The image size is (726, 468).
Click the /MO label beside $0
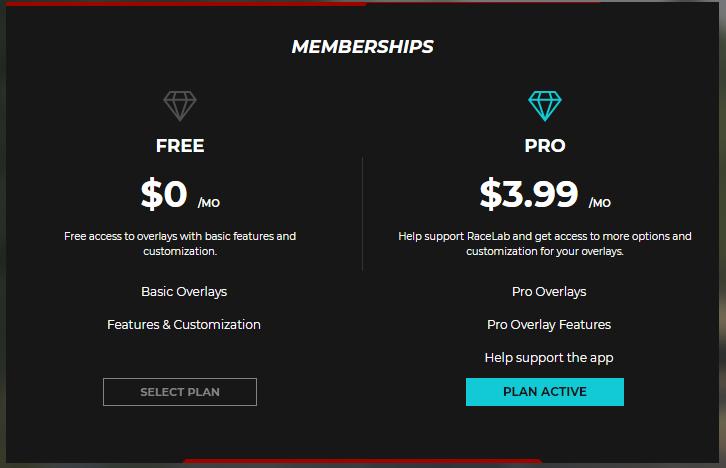click(x=209, y=203)
